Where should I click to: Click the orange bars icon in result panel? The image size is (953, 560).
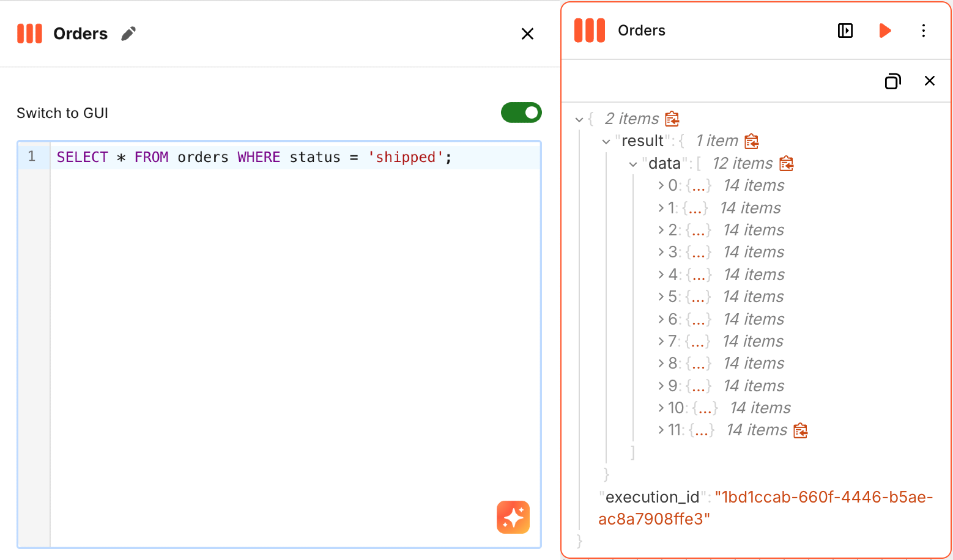590,31
